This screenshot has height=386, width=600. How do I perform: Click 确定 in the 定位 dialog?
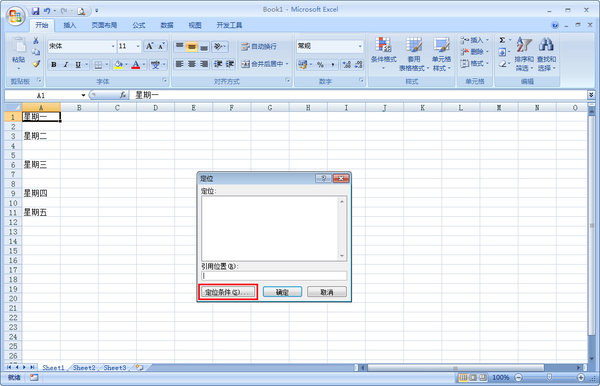(282, 292)
